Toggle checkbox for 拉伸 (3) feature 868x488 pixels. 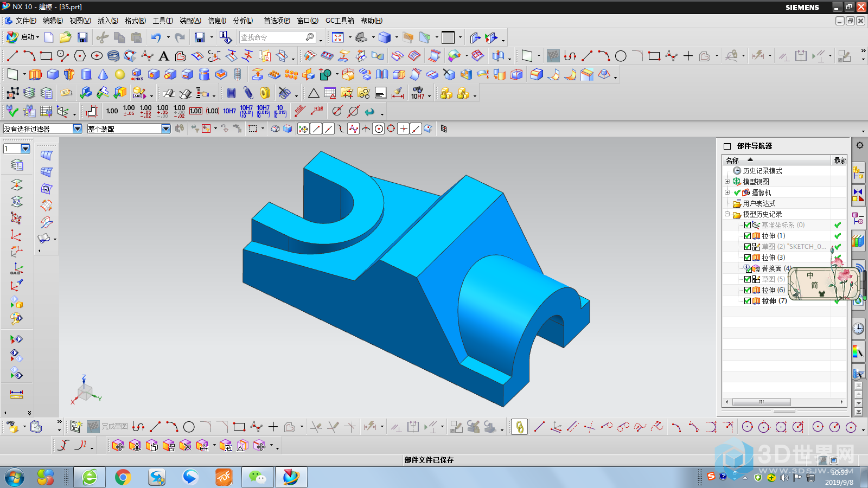(x=748, y=258)
